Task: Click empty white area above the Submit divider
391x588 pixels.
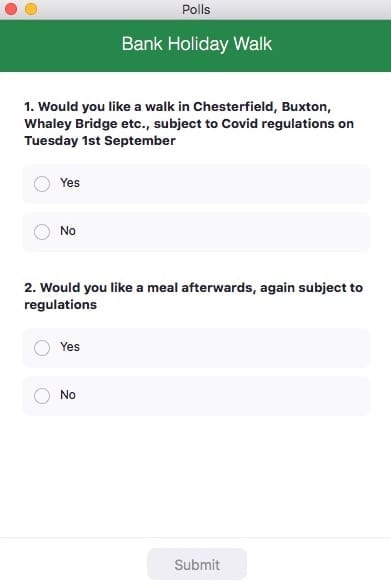Action: click(195, 476)
